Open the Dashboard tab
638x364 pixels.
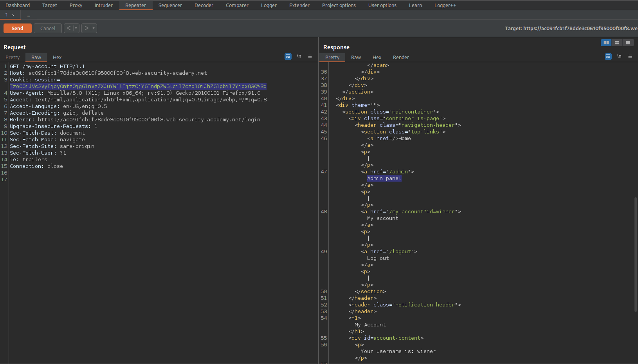18,5
